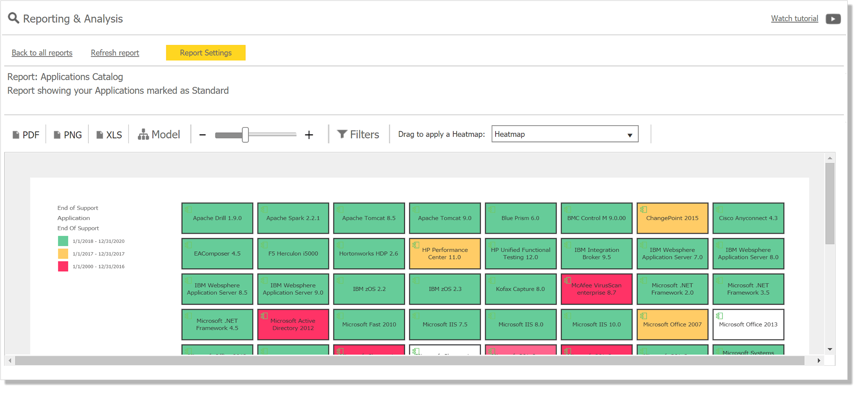868x406 pixels.
Task: Click the component icon on McAfee VirusScan tile
Action: tap(568, 280)
